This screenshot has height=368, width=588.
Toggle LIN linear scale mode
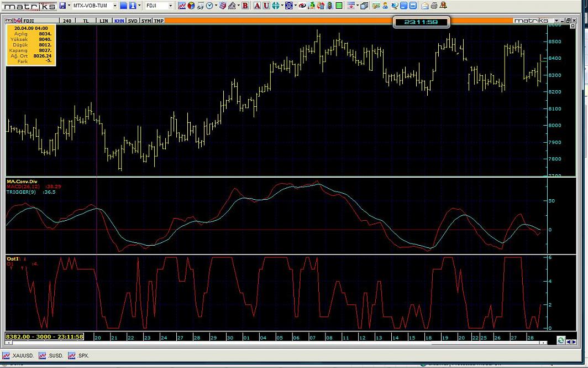coord(103,20)
